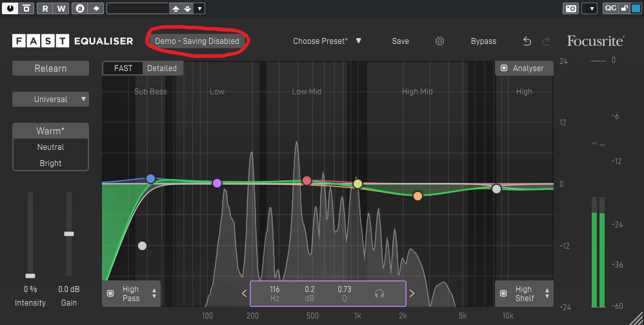Click the Save button
644x325 pixels.
401,41
